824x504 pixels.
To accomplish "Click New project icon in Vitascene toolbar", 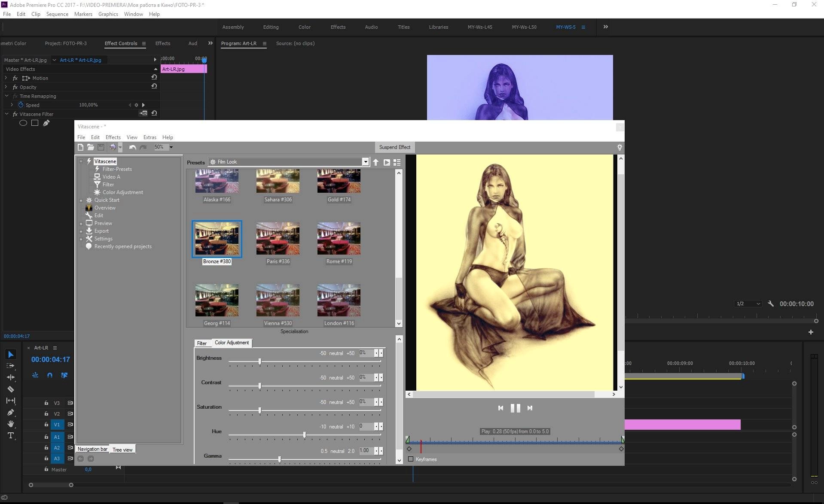I will [x=80, y=147].
